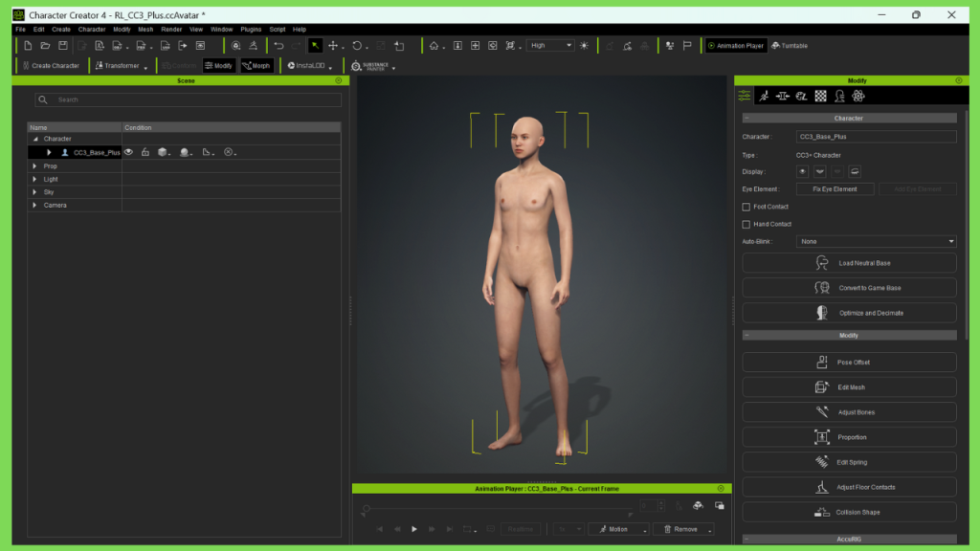The width and height of the screenshot is (980, 551).
Task: Click the Character name field CC3_Base_Plus
Action: tap(877, 137)
